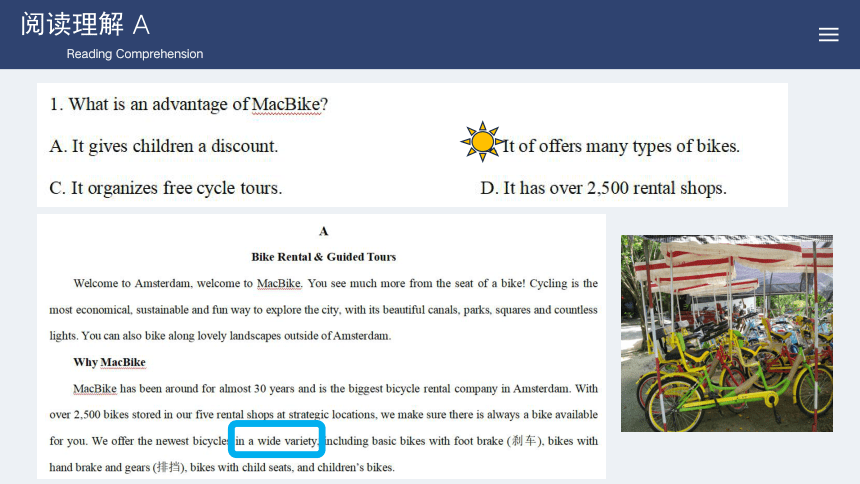Click the sun icon marking answer B
Image resolution: width=860 pixels, height=484 pixels.
point(482,142)
